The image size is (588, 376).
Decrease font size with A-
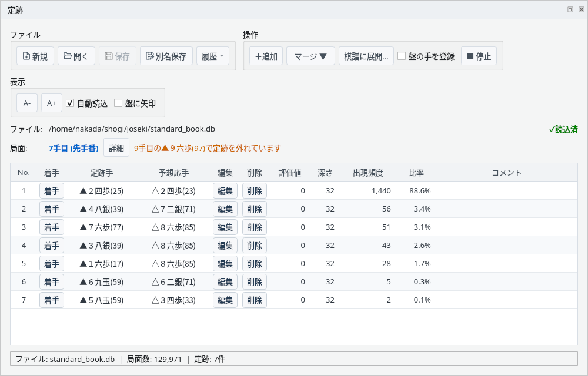coord(27,103)
